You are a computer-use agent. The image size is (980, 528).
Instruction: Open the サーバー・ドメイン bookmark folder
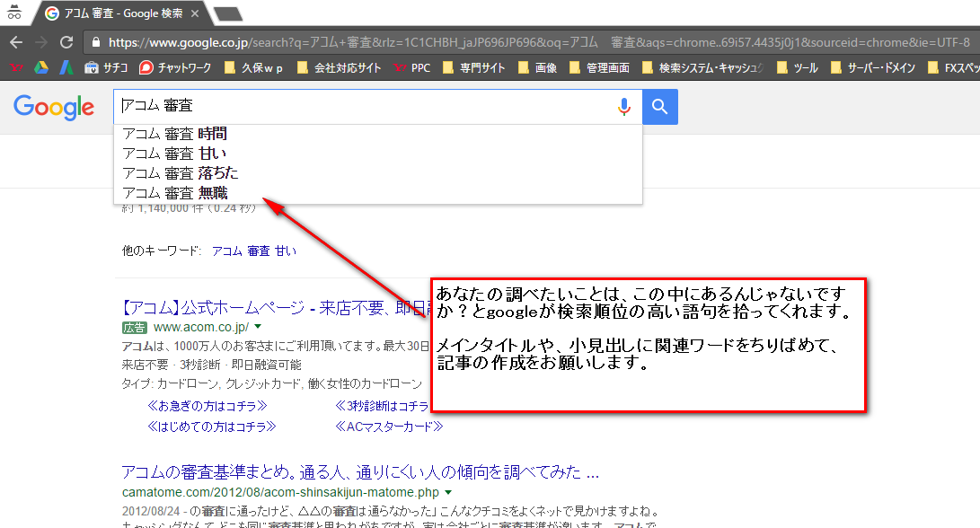(x=872, y=67)
